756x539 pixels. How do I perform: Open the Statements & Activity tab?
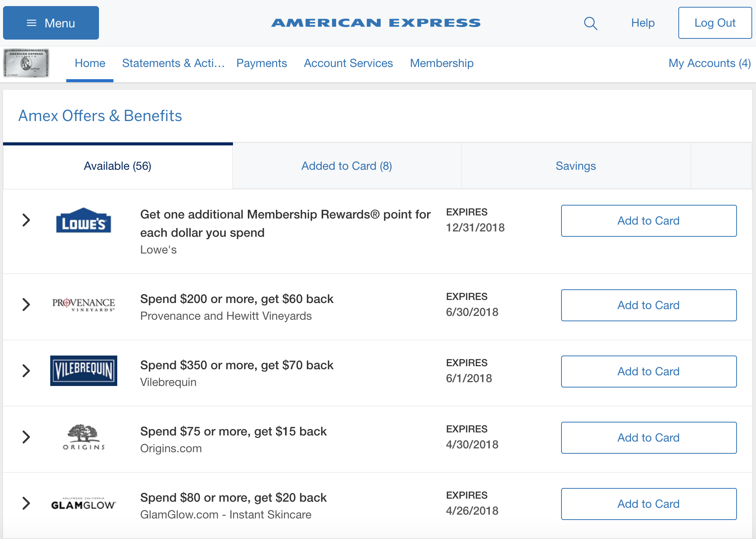[x=173, y=63]
